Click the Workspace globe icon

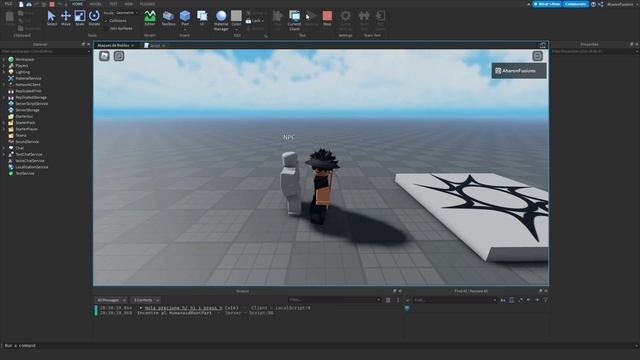point(11,59)
